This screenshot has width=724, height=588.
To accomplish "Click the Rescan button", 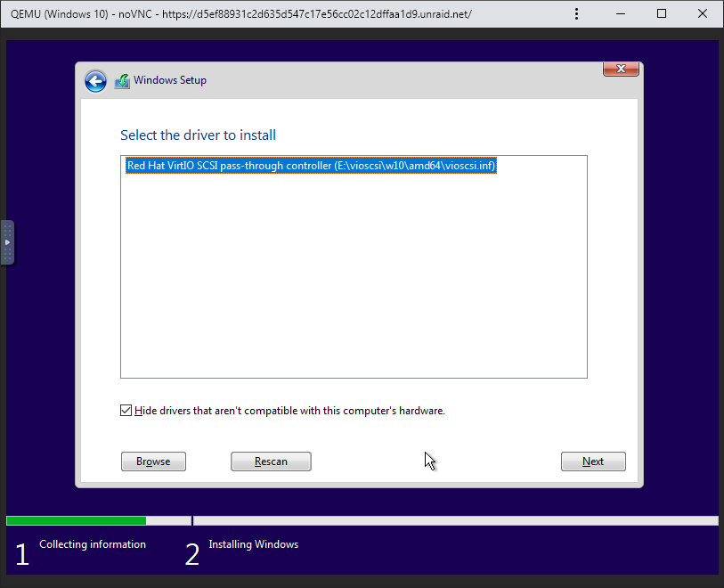I will coord(271,461).
